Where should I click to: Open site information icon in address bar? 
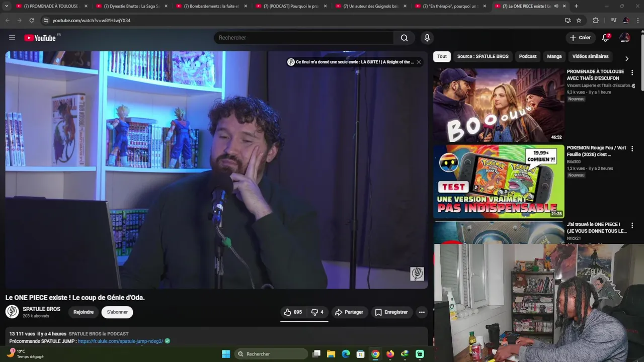coord(46,20)
